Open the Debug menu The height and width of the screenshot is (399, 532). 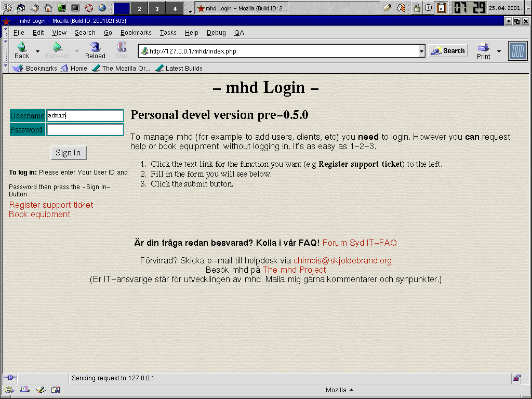click(x=216, y=33)
